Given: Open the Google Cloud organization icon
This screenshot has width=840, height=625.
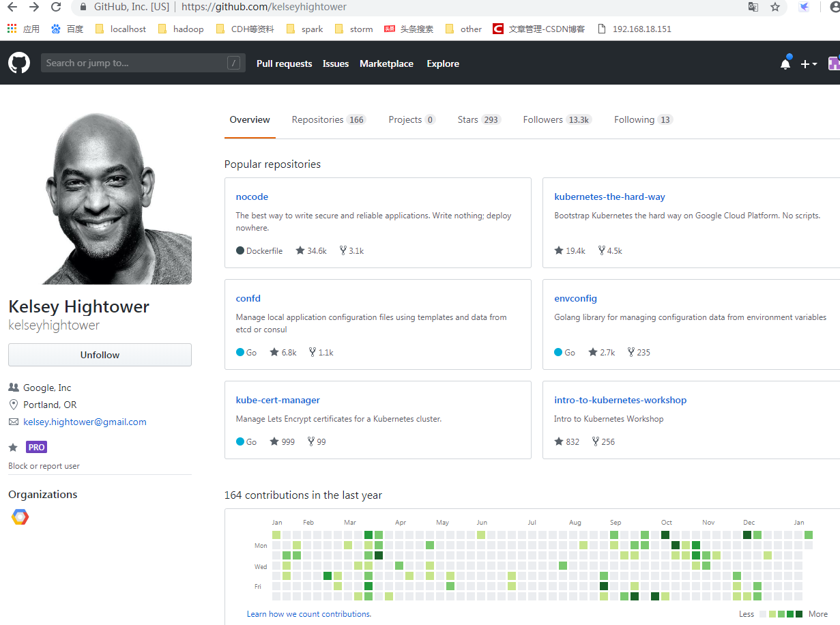Looking at the screenshot, I should 20,517.
